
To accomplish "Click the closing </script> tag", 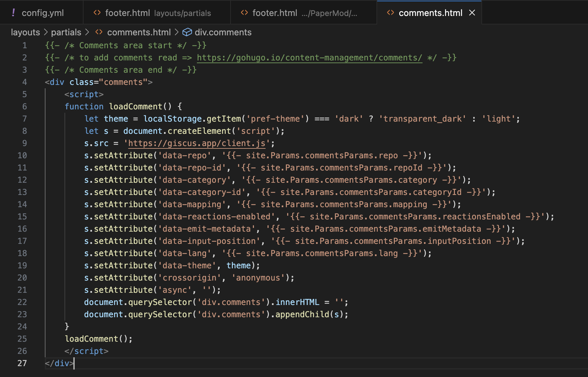I will [86, 351].
